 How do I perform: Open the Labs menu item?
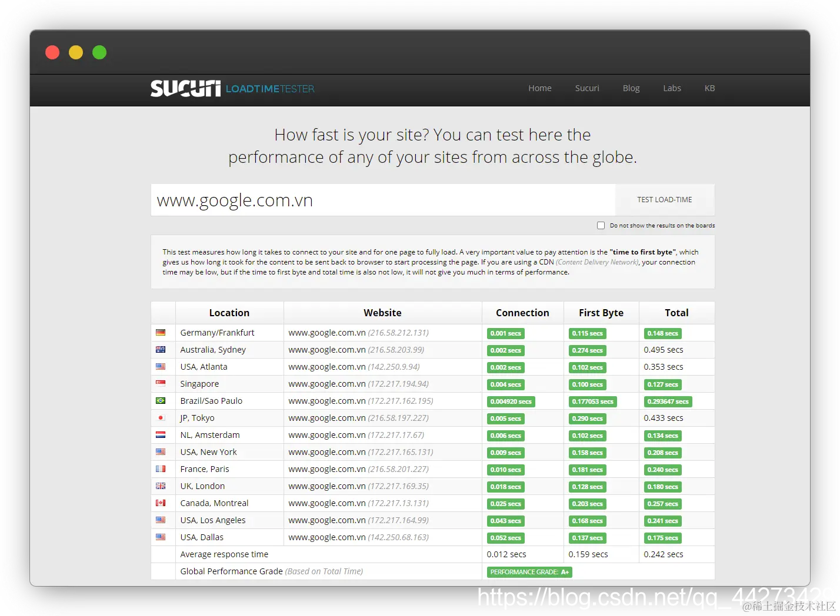click(x=672, y=88)
